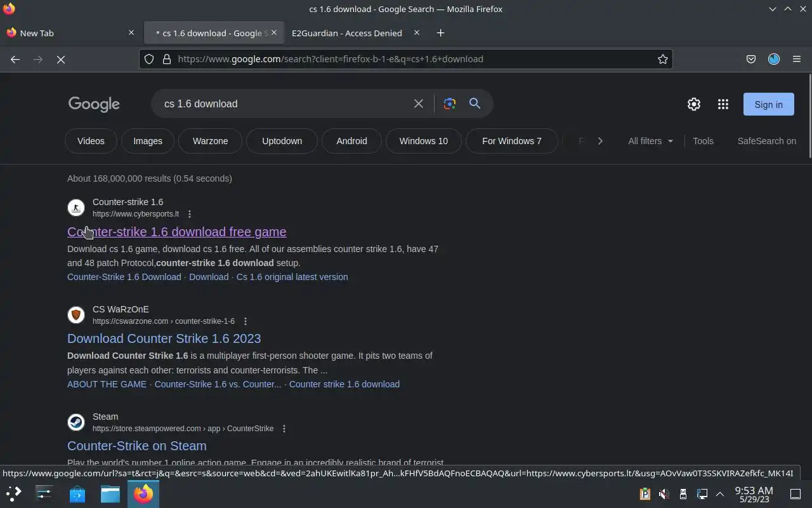Image resolution: width=812 pixels, height=508 pixels.
Task: Open the parking P tray icon
Action: pos(645,494)
